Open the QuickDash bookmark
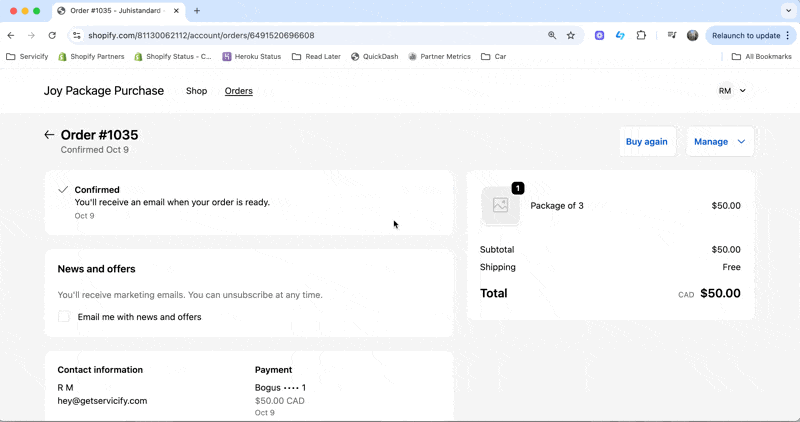The width and height of the screenshot is (800, 422). pos(374,57)
